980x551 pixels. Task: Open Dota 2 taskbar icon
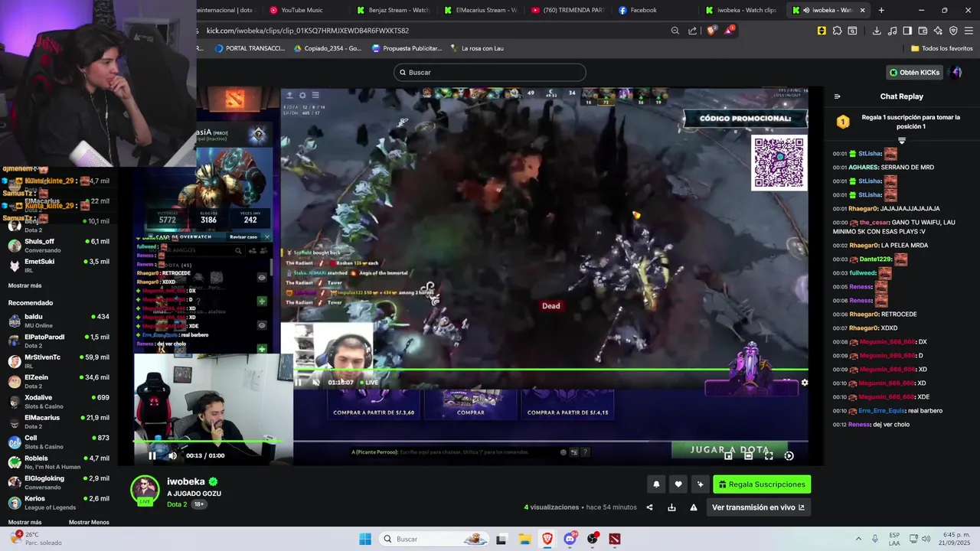[615, 539]
